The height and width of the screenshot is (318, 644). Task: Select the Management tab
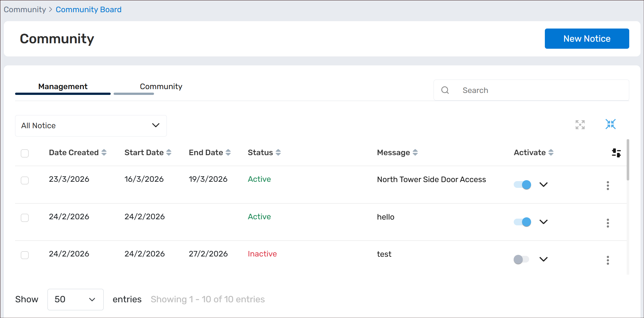click(x=63, y=87)
